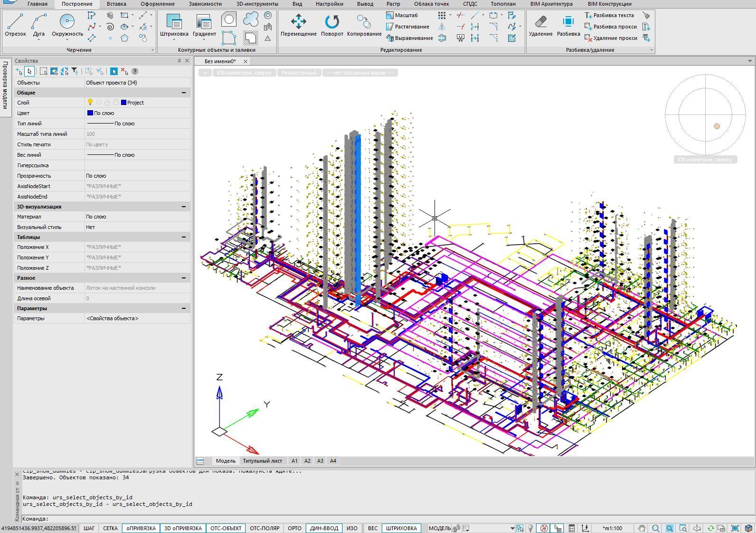Toggle the ШТРИХОВКА status button

[x=401, y=528]
